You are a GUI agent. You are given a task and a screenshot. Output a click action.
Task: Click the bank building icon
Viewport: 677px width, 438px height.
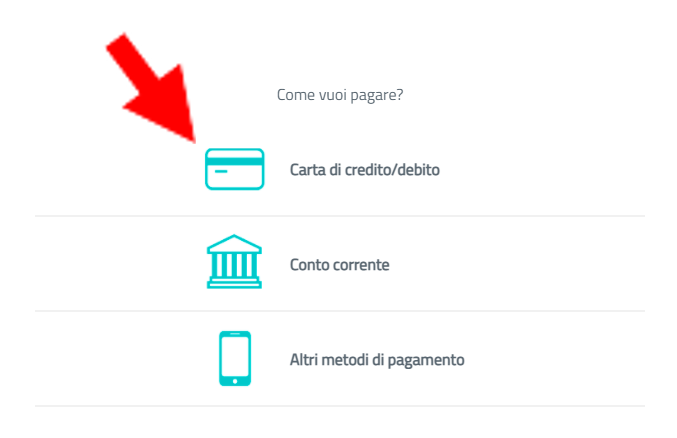[x=234, y=261]
